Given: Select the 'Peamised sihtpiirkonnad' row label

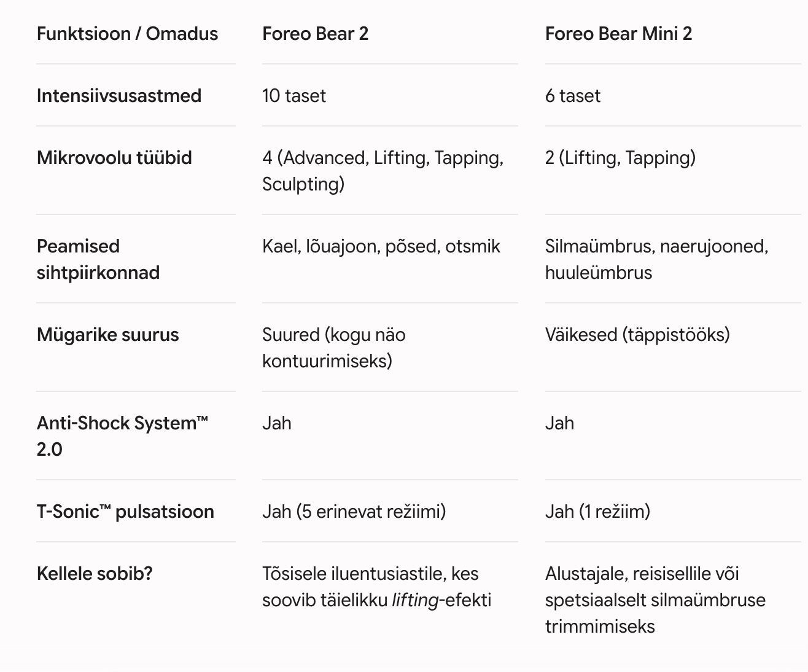Looking at the screenshot, I should 98,259.
